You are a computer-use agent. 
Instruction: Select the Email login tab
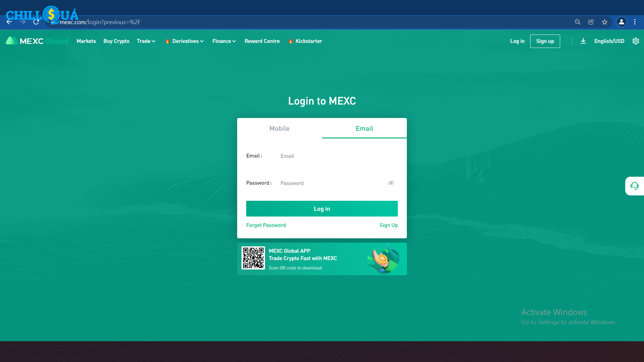coord(364,128)
